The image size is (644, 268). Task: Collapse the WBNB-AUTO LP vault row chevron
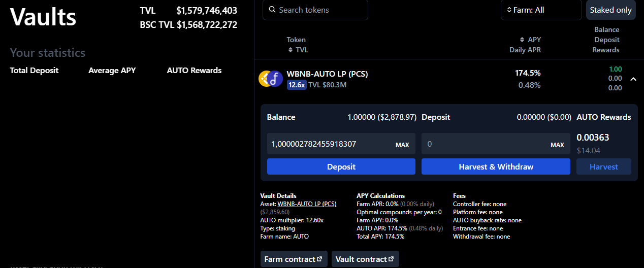click(632, 79)
